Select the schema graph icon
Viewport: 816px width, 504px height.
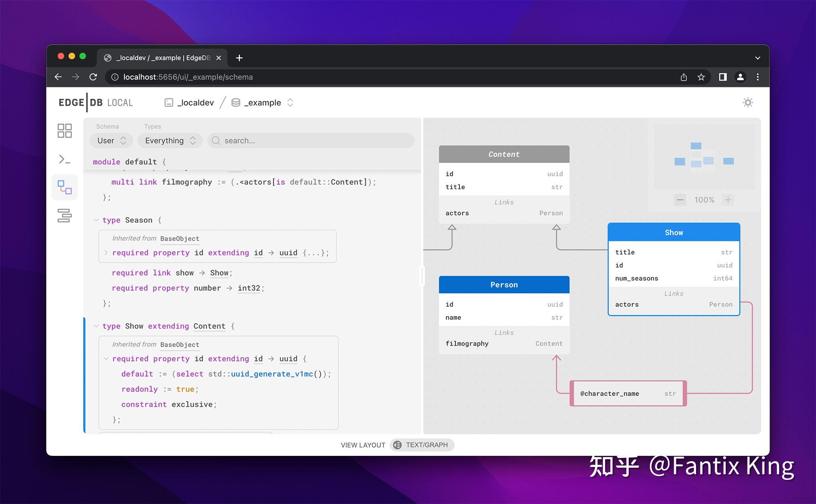(x=64, y=187)
